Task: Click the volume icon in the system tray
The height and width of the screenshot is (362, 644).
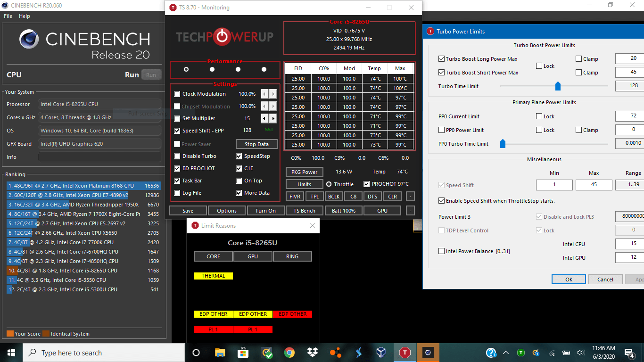Action: 581,352
